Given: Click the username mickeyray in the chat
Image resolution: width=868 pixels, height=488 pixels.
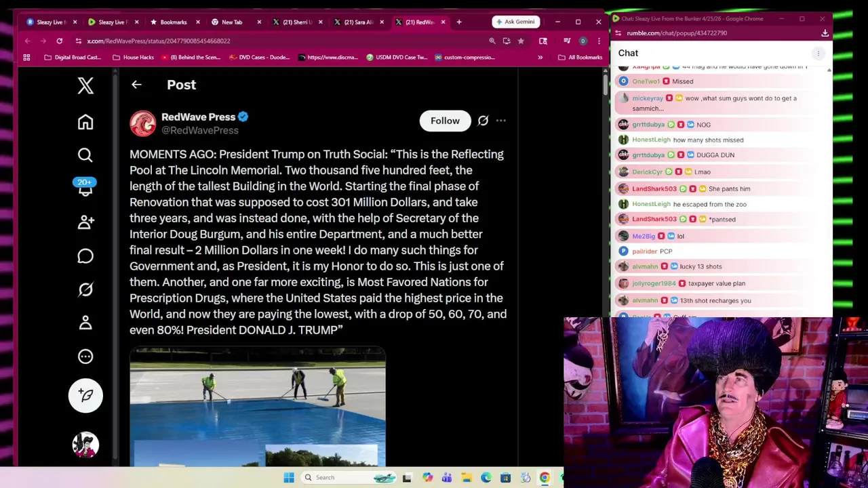Looking at the screenshot, I should point(648,98).
